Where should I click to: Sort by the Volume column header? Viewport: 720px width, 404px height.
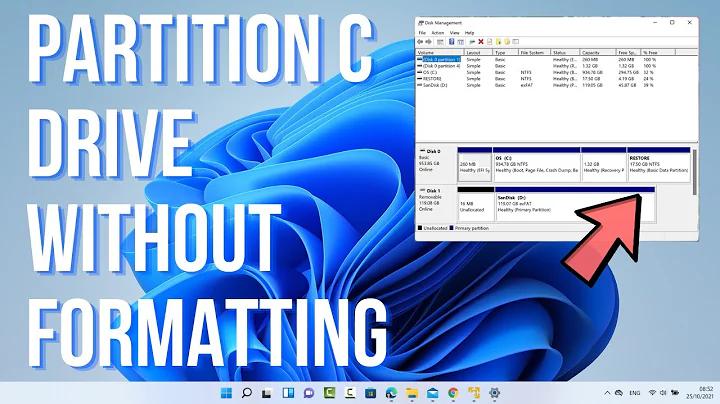tap(440, 53)
